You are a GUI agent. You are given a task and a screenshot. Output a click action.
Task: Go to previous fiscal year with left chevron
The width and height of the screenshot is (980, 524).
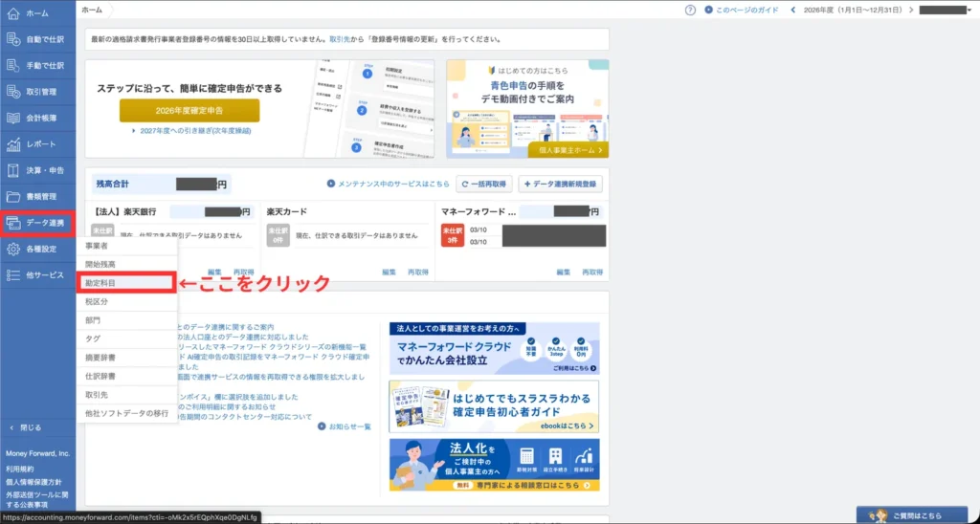[x=793, y=10]
